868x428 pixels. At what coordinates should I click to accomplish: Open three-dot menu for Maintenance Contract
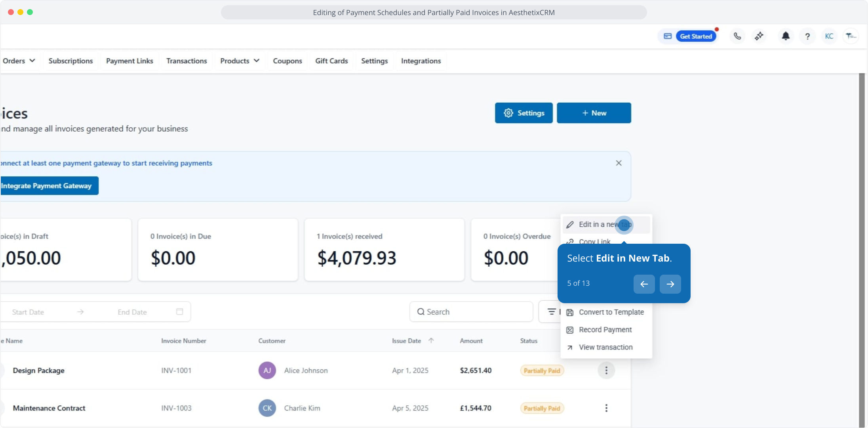tap(606, 408)
